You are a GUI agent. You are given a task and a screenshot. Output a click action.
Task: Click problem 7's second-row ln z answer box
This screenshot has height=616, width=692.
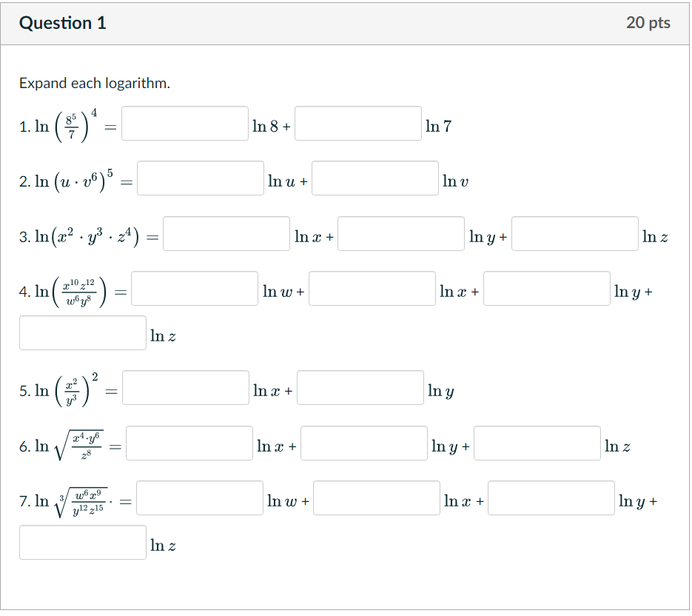(x=82, y=543)
